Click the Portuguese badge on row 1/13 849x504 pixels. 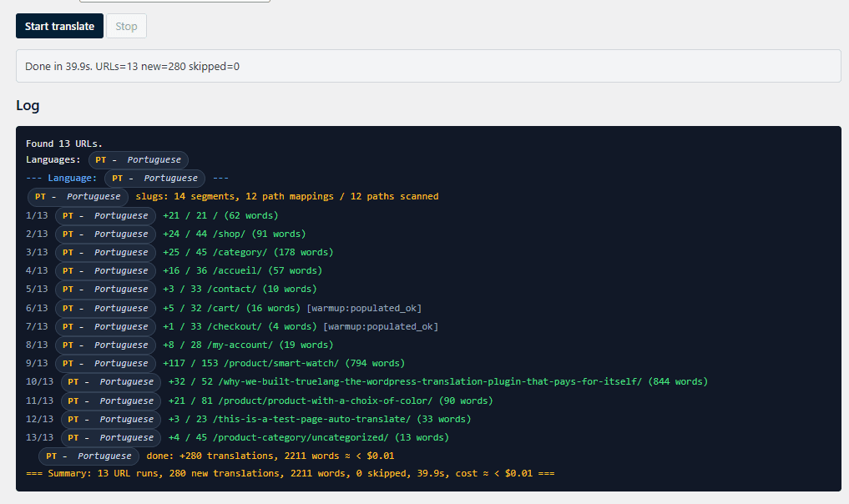coord(105,215)
